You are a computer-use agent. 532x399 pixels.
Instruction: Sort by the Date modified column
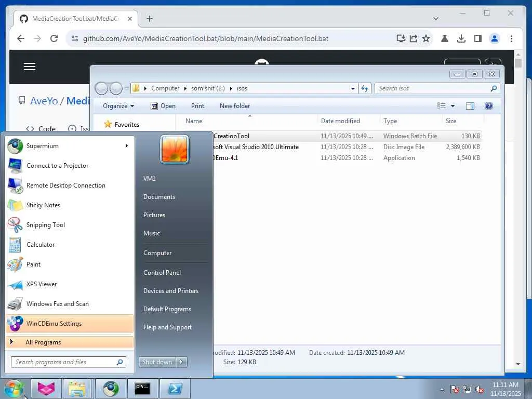[340, 121]
